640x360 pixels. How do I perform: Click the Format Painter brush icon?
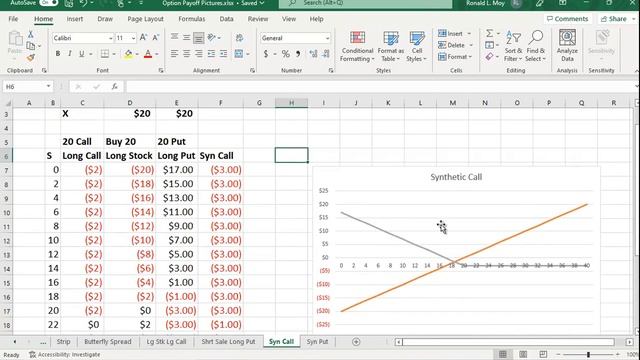[31, 58]
